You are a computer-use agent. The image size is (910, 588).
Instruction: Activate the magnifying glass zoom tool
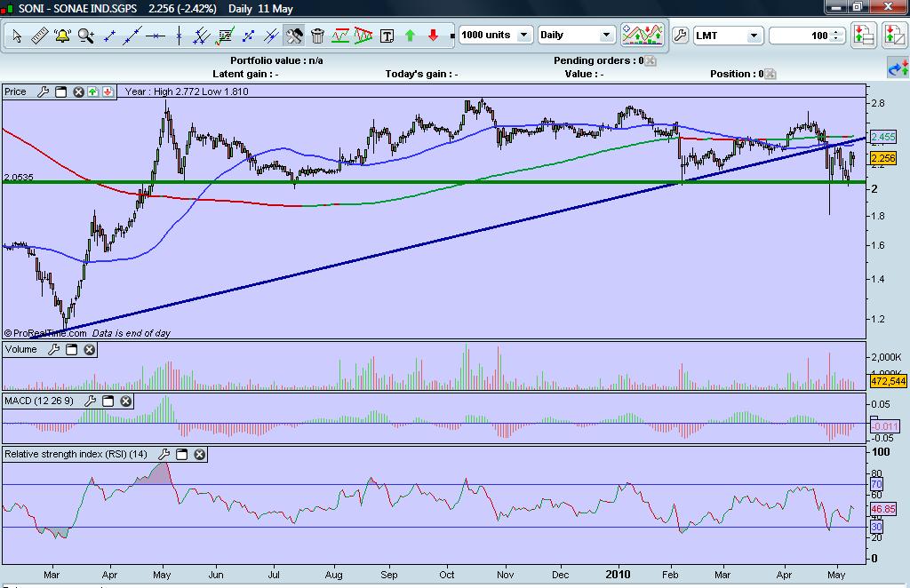(86, 36)
